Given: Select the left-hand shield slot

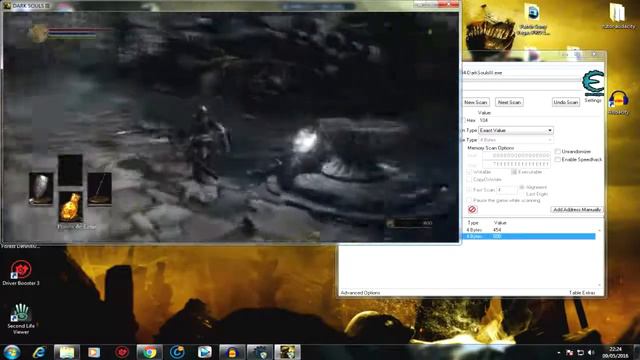Looking at the screenshot, I should point(41,189).
